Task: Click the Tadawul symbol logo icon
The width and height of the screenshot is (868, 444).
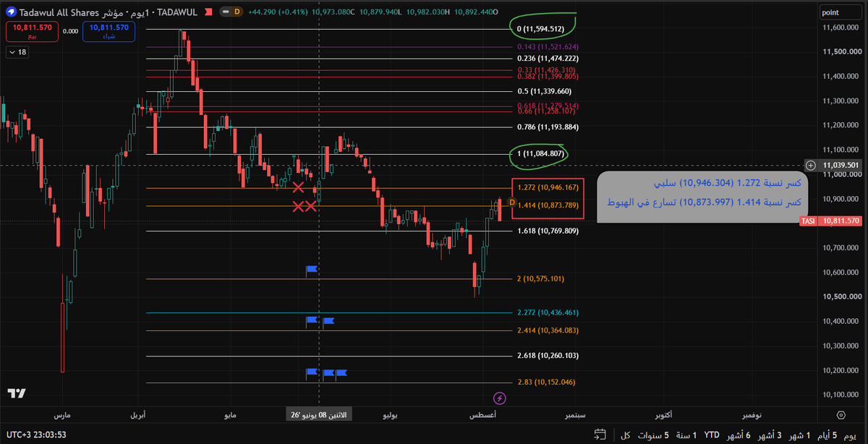Action: point(10,12)
